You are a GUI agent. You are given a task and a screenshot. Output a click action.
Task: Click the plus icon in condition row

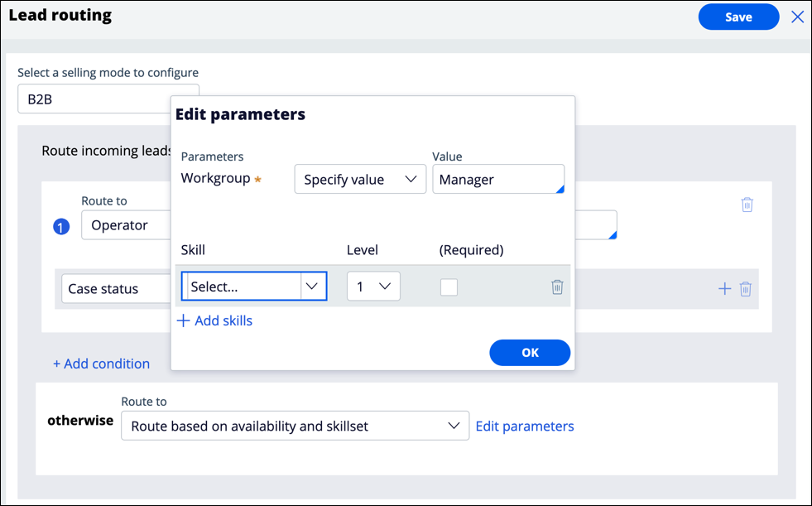pyautogui.click(x=724, y=289)
